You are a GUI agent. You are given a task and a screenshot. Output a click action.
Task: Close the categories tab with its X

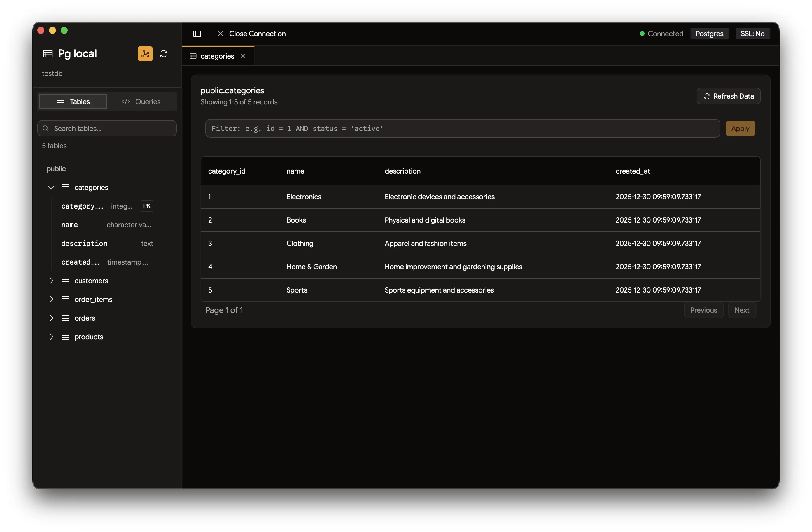[243, 56]
